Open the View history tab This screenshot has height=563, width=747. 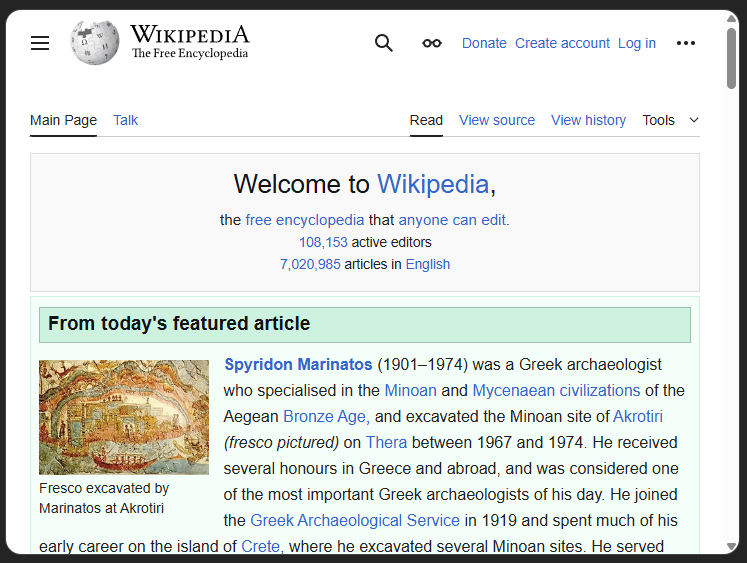click(588, 120)
